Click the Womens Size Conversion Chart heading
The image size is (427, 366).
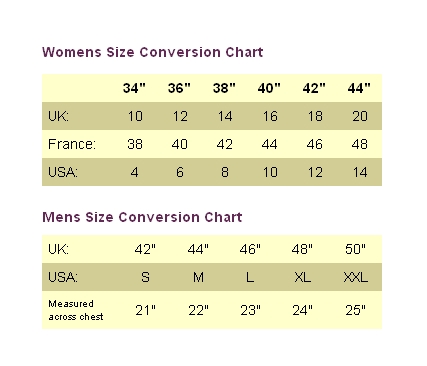153,52
